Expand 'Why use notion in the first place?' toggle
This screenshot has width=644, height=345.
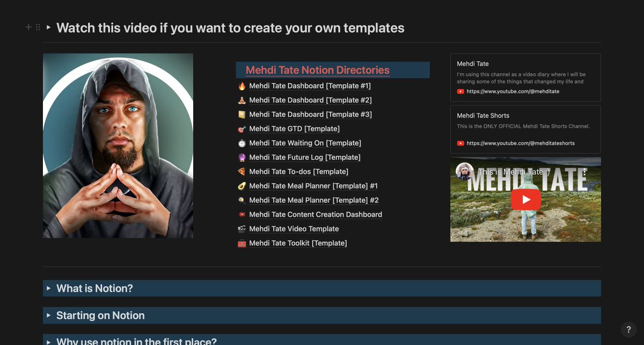(x=48, y=341)
